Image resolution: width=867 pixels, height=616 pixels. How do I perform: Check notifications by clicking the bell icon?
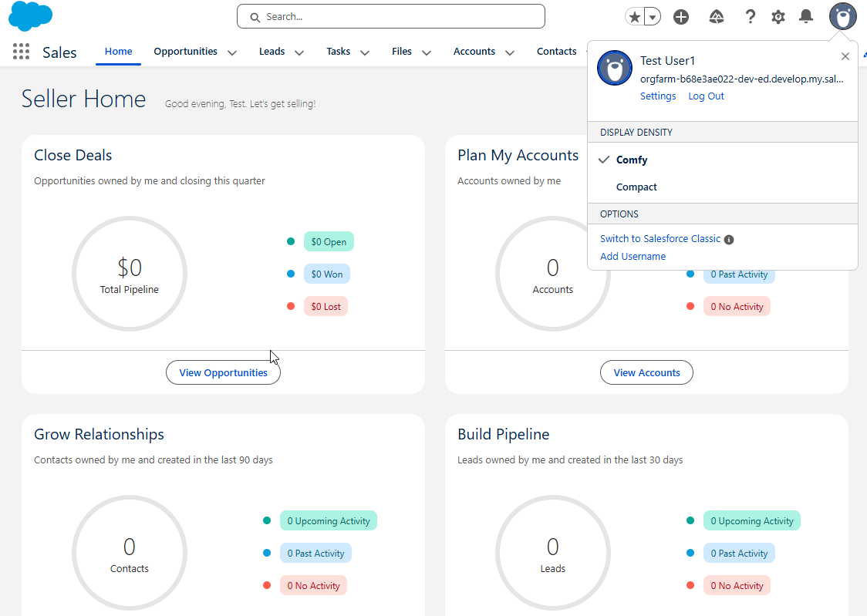(806, 15)
